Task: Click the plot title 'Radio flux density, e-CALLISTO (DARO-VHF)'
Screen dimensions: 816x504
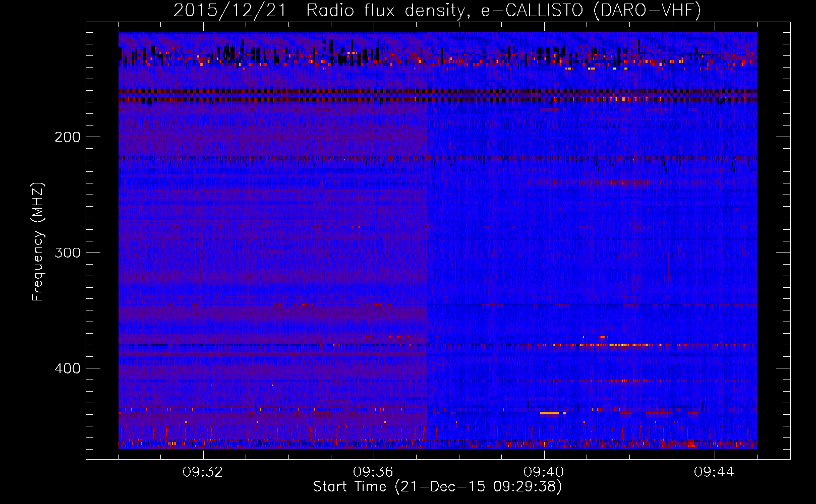Action: point(503,10)
